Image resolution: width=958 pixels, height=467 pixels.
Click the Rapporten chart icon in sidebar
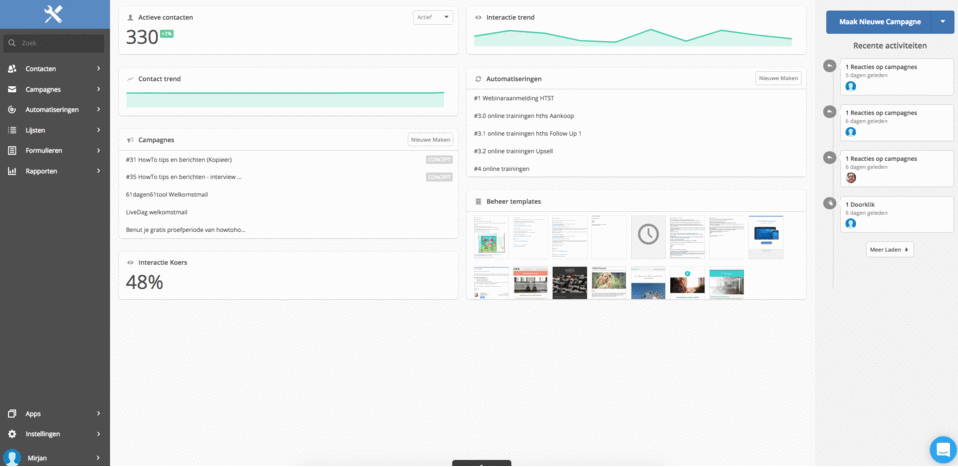[x=12, y=171]
